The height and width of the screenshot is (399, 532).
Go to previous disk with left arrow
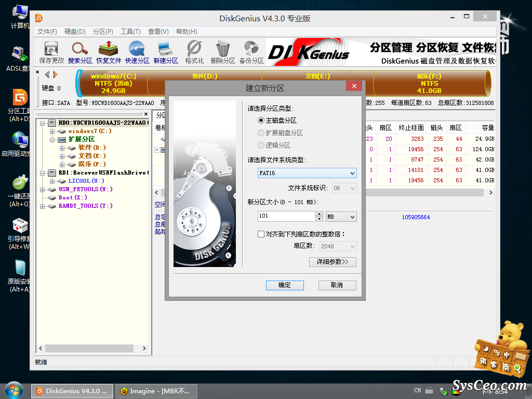pyautogui.click(x=47, y=75)
